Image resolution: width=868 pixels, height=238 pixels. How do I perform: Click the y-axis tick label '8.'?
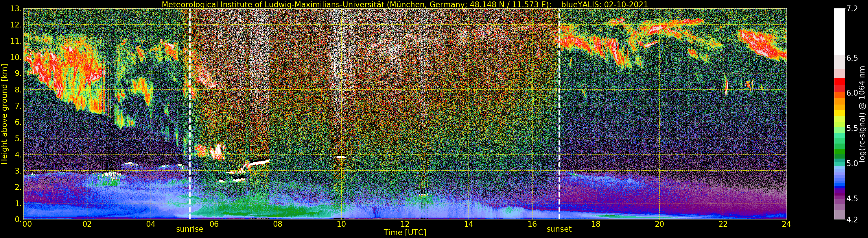click(x=18, y=90)
